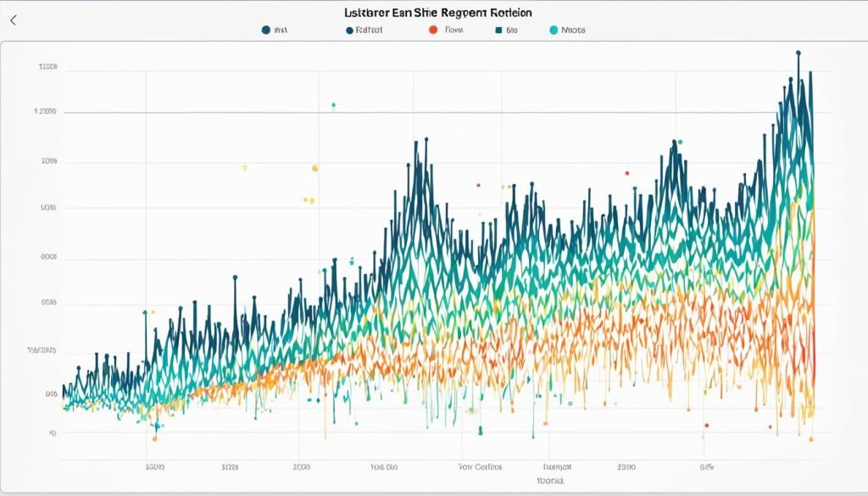Screen dimensions: 868x496
Task: Toggle the teal square legend series
Action: [x=498, y=31]
